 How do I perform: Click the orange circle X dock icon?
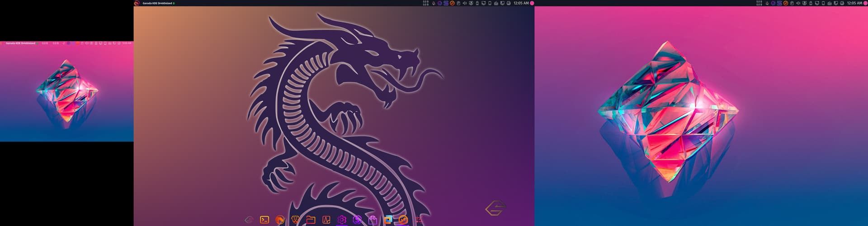403,220
